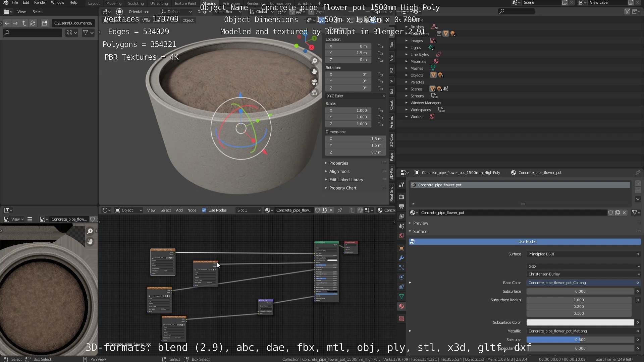644x362 pixels.
Task: Open the Modifiers wrench tab
Action: [401, 258]
